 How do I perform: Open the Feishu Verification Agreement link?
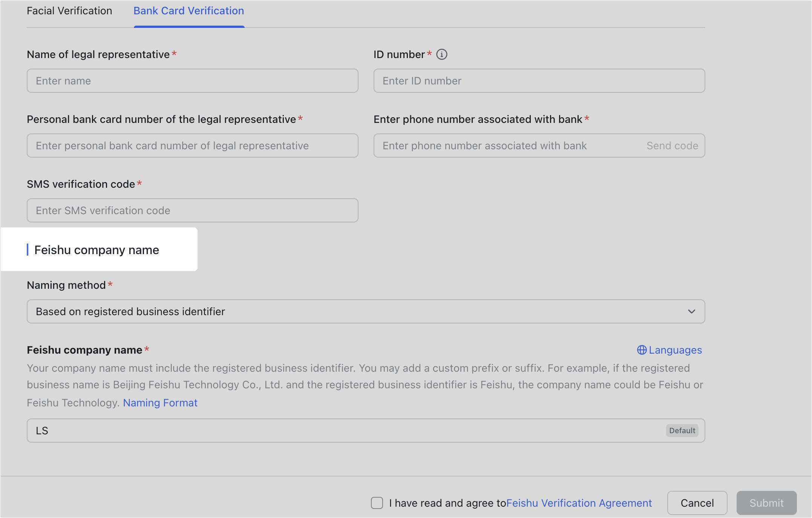coord(579,503)
